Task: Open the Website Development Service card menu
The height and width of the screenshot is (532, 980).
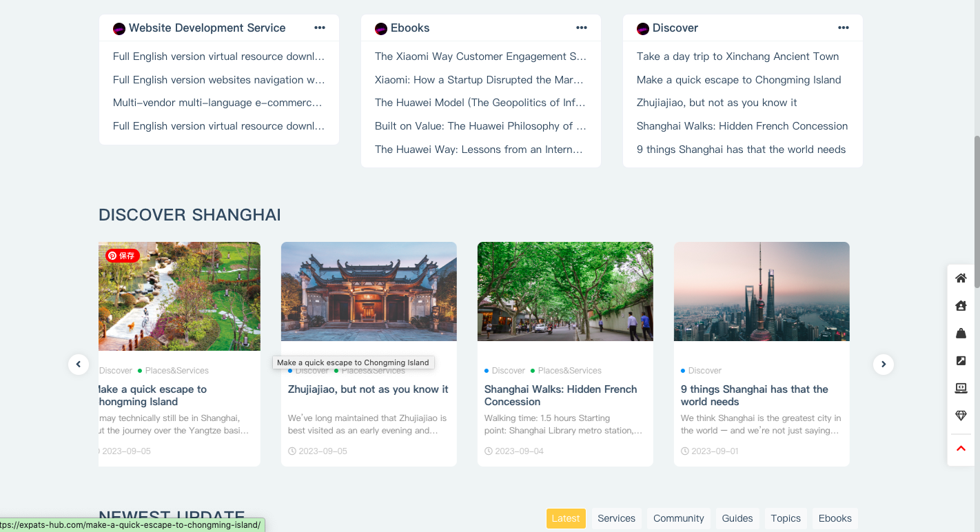Action: tap(320, 28)
